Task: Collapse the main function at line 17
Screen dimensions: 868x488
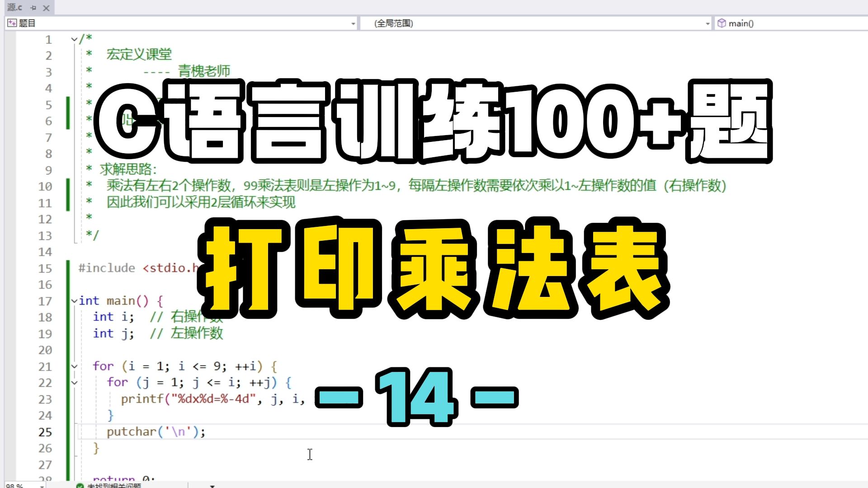Action: [x=74, y=301]
